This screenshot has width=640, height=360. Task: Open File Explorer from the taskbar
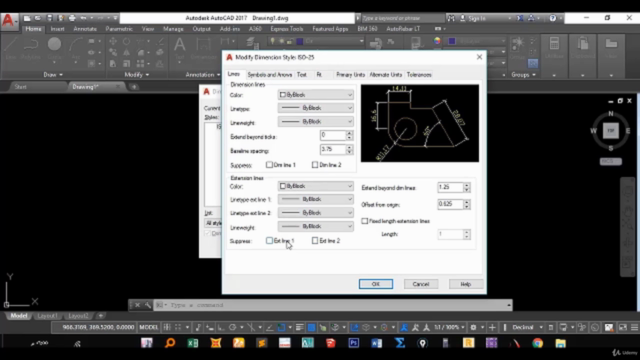(x=560, y=343)
